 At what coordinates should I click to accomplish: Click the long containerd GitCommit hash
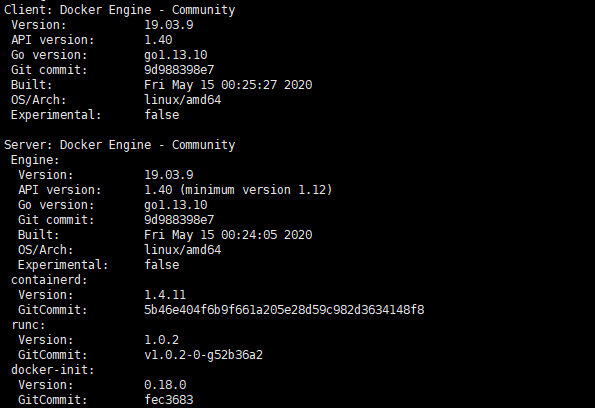[284, 310]
